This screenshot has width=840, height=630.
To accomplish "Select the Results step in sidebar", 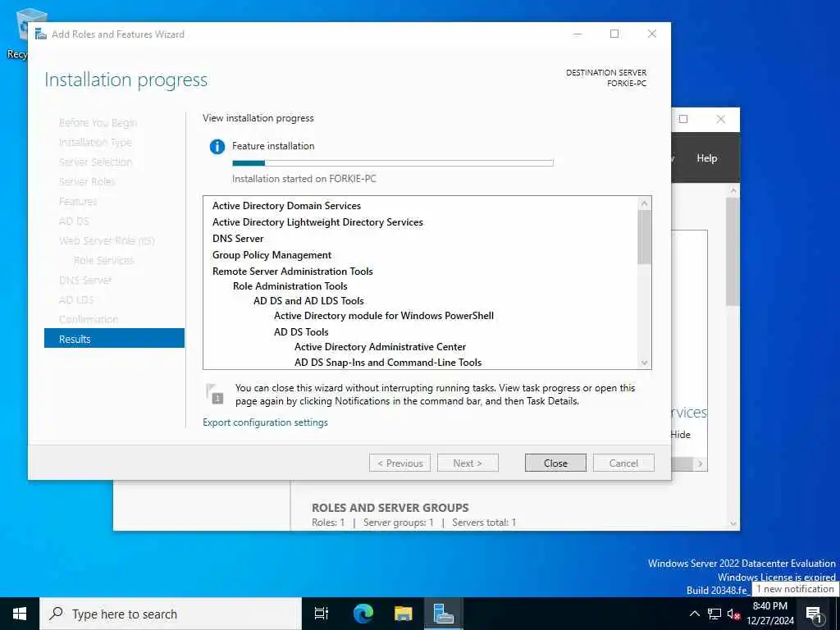I will (114, 339).
